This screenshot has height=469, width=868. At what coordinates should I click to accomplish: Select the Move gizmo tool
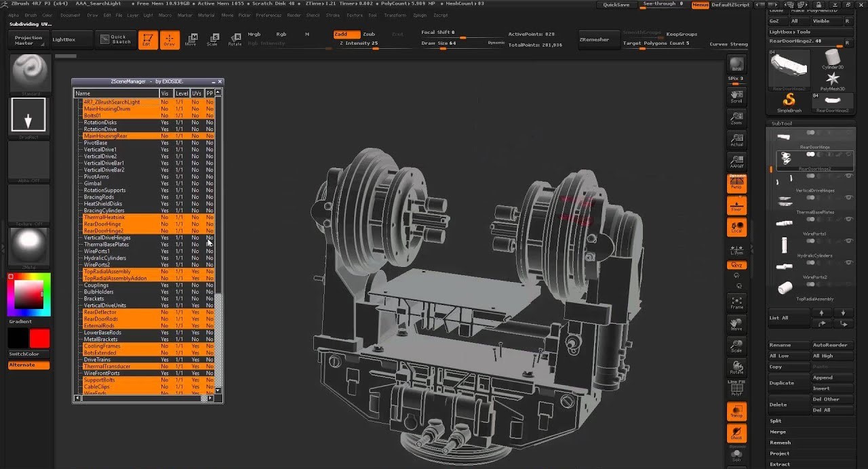pos(191,39)
